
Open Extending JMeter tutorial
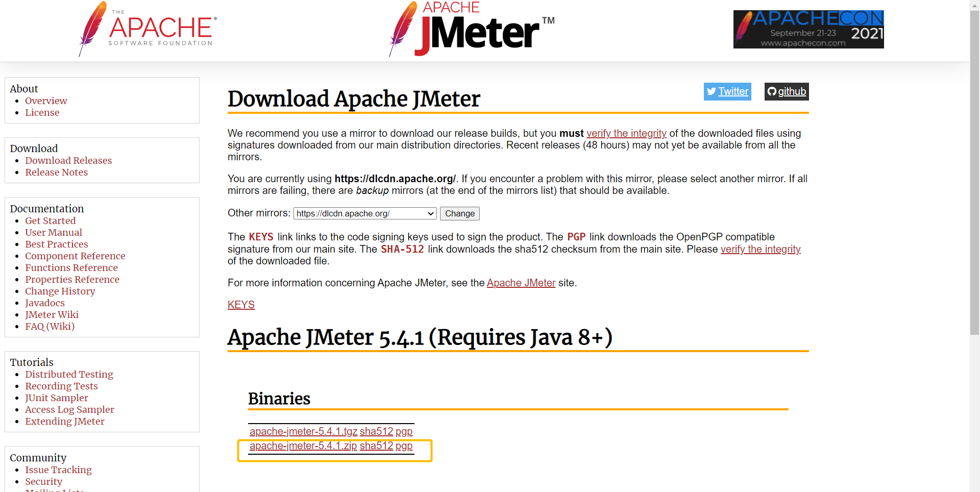(x=65, y=421)
